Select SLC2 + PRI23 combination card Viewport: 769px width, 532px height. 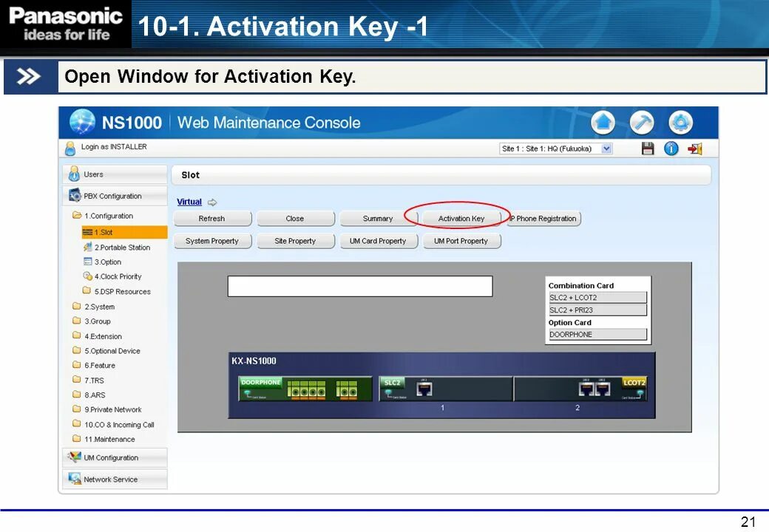597,310
